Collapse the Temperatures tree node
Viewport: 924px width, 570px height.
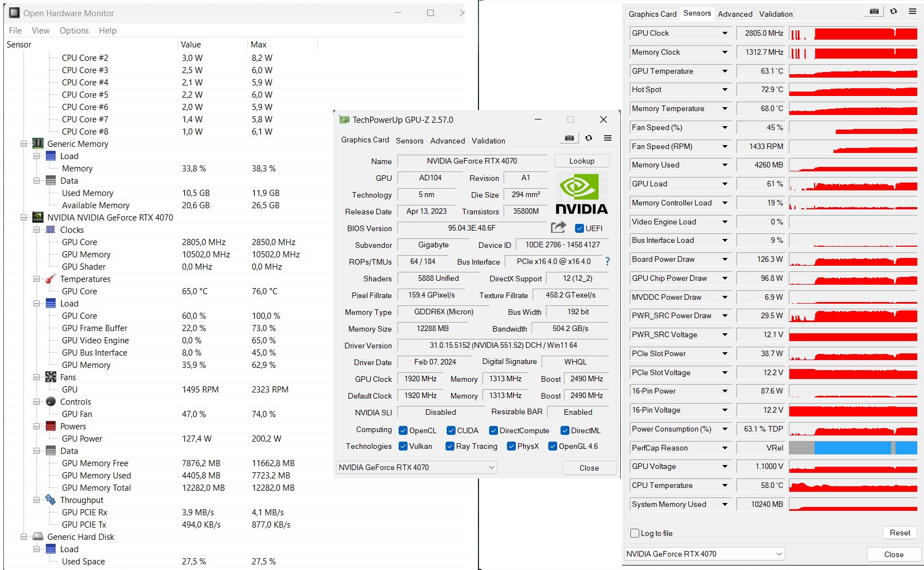click(37, 279)
